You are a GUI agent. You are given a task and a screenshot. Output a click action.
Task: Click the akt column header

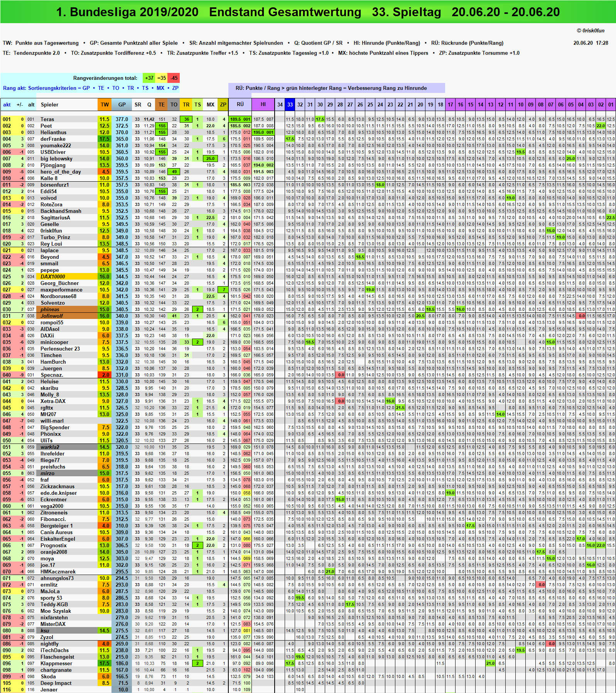[7, 105]
